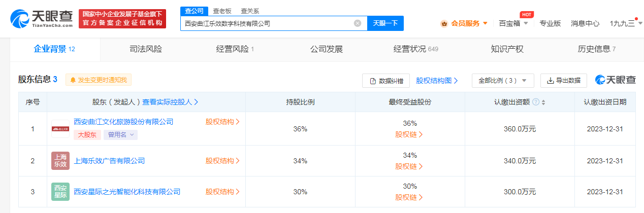Switch to the 知识产权 tab

coord(507,49)
